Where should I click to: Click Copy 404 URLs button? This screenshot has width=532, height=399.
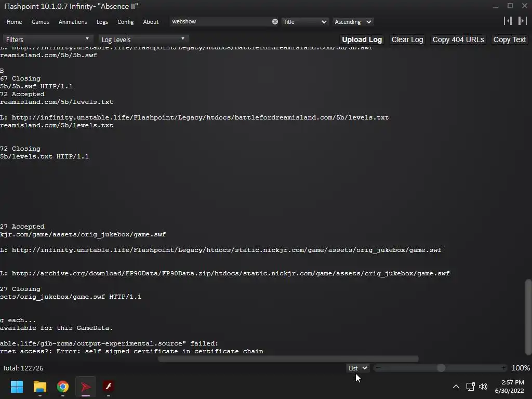coord(458,39)
